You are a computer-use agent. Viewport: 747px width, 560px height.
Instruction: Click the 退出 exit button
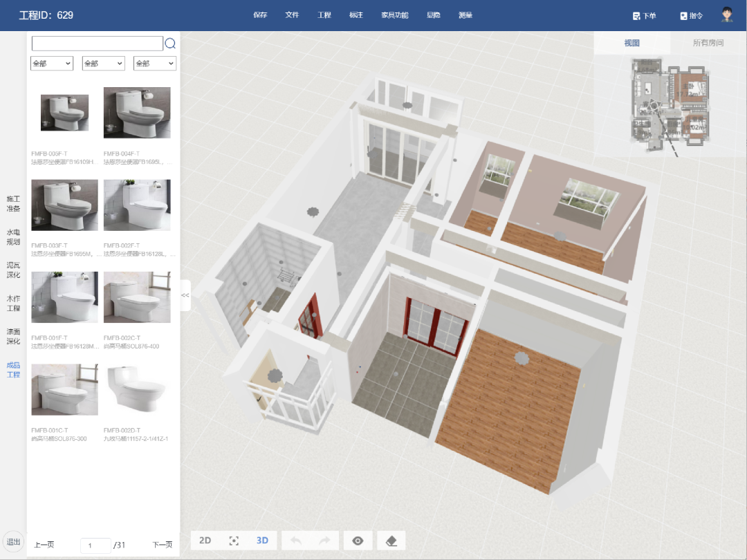(13, 542)
